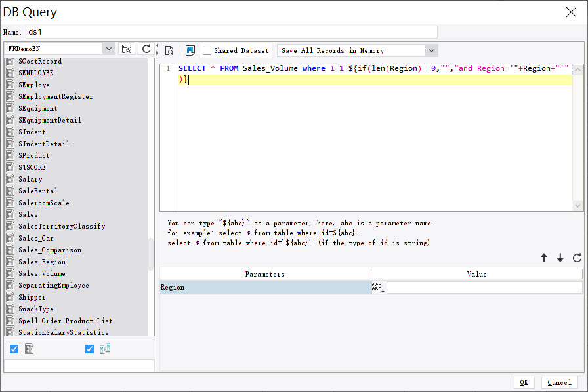The height and width of the screenshot is (392, 588).
Task: Click the preview query icon
Action: pyautogui.click(x=169, y=50)
